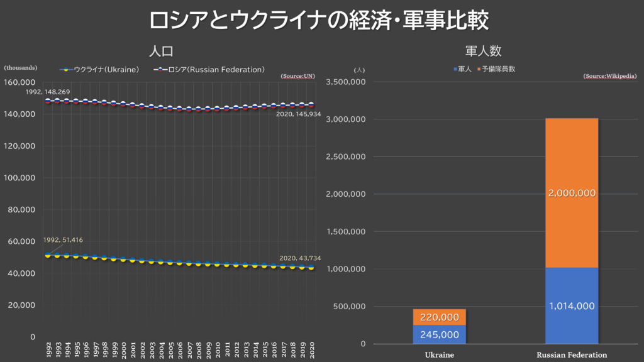Click the 軍人数 chart title
This screenshot has height=362, width=644.
[x=484, y=51]
